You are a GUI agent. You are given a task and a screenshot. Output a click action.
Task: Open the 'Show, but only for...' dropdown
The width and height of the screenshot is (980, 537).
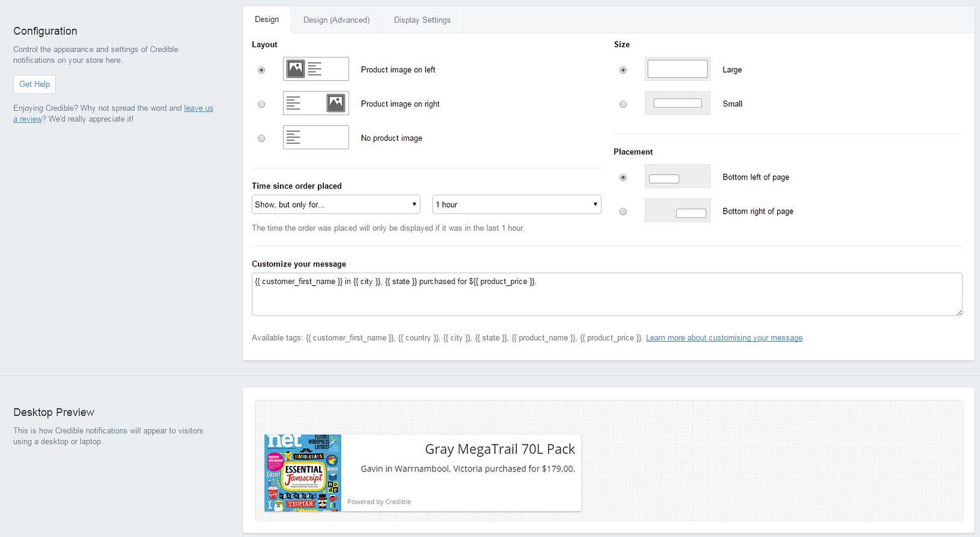click(x=336, y=205)
